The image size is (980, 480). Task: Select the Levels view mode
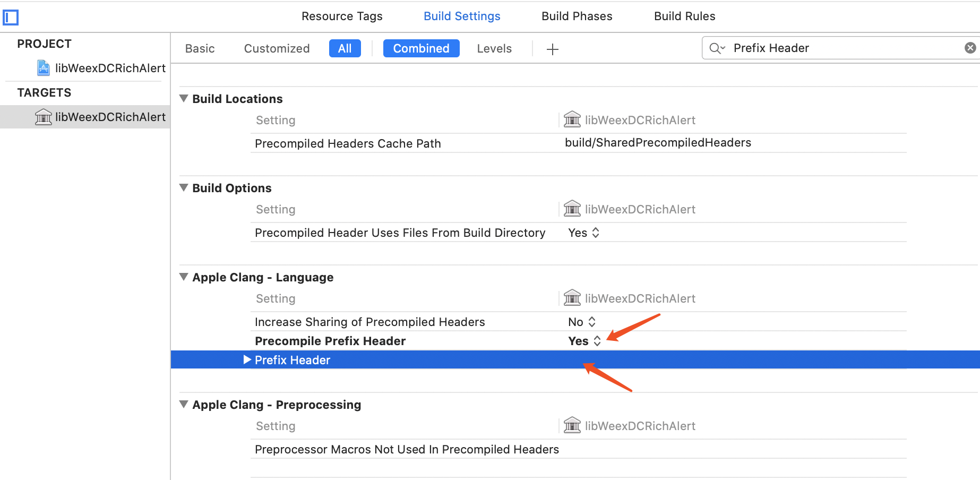tap(494, 49)
